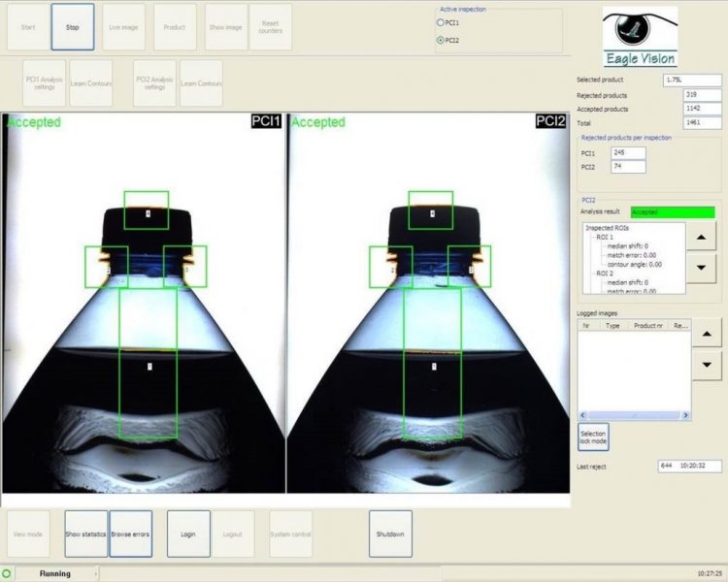This screenshot has width=728, height=582.
Task: Open Show statistics
Action: (x=85, y=534)
